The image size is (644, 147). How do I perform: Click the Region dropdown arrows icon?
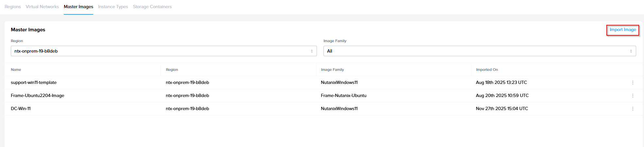click(x=311, y=51)
